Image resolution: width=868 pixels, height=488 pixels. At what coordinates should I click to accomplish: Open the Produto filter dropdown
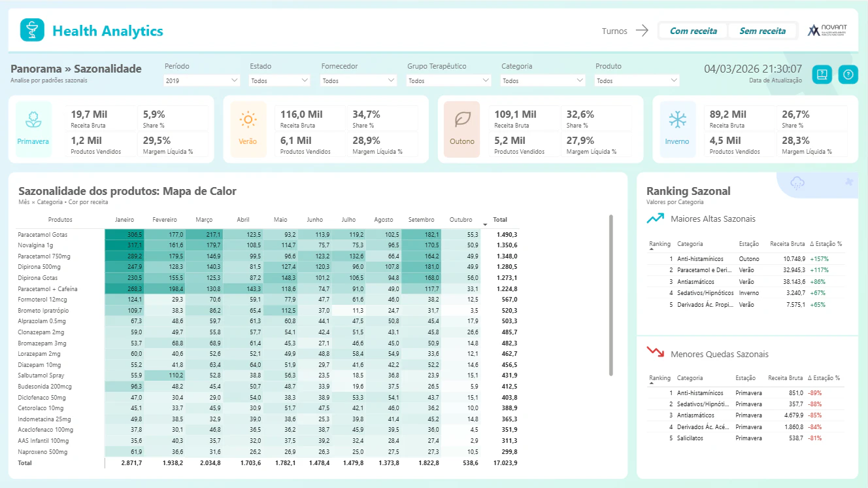(637, 80)
